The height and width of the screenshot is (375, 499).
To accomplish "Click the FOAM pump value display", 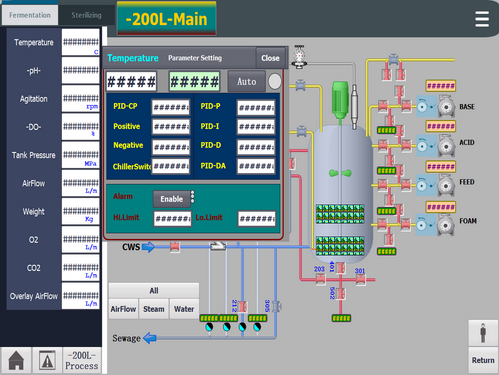I will pos(441,207).
